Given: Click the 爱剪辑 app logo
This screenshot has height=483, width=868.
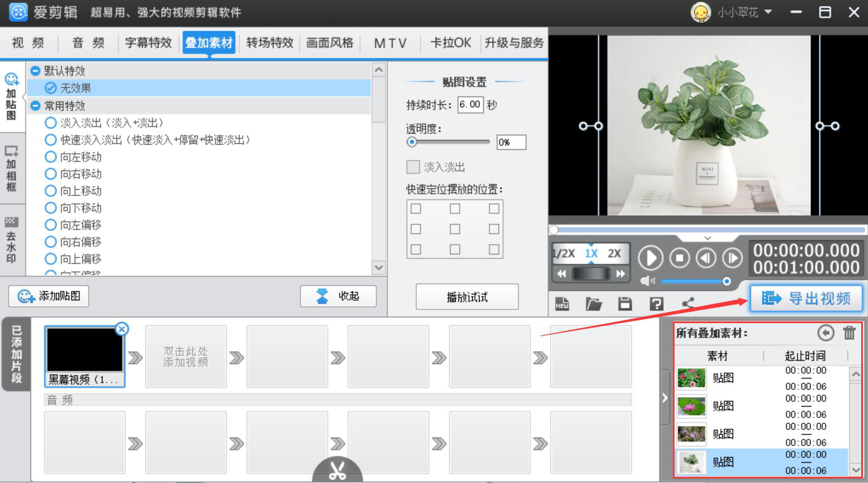Looking at the screenshot, I should pos(18,12).
